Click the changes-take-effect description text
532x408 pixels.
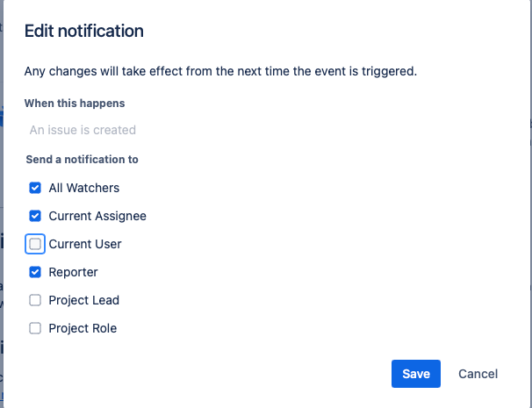[x=220, y=71]
